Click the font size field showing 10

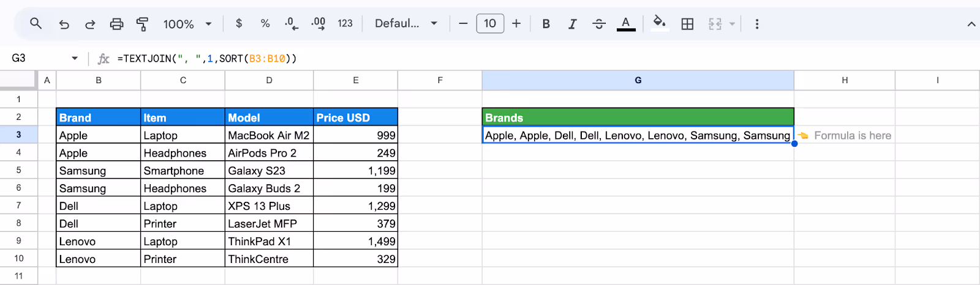coord(490,23)
